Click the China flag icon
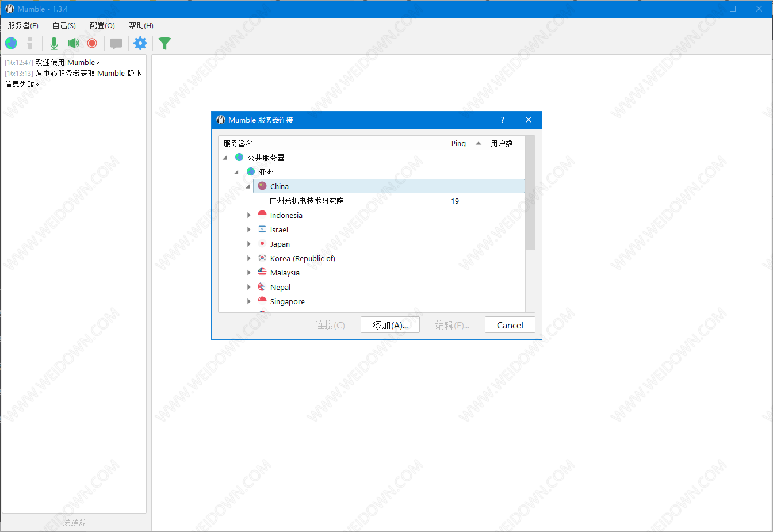The image size is (773, 532). 262,186
